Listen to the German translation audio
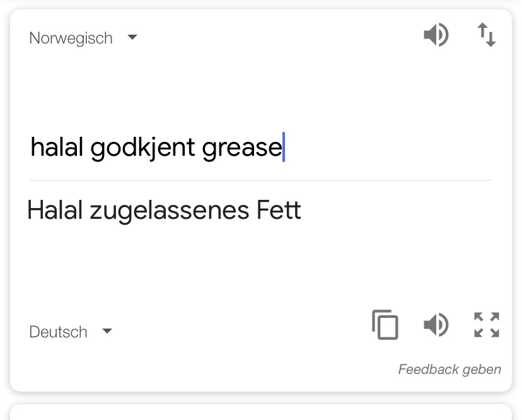 pos(436,325)
